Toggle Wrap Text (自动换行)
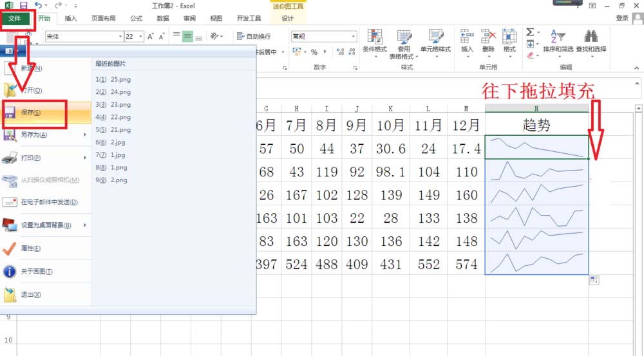This screenshot has width=644, height=356. [x=254, y=36]
